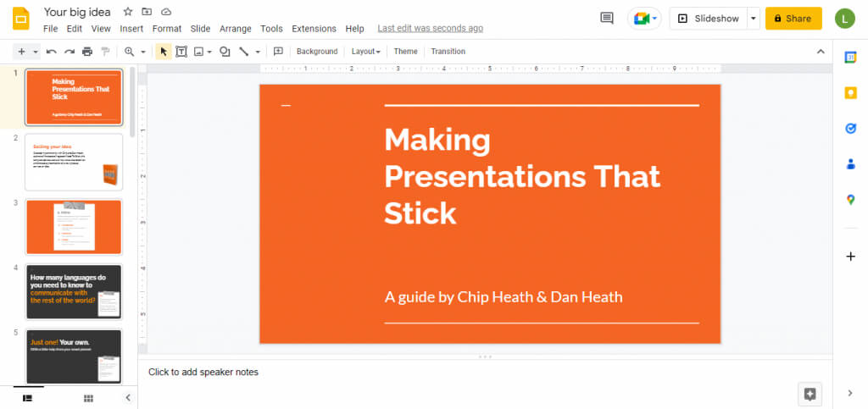Open the Arrange menu
The width and height of the screenshot is (868, 409).
[235, 29]
